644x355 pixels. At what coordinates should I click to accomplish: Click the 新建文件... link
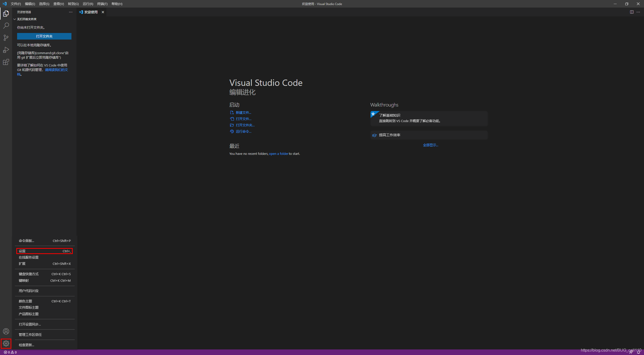[243, 113]
